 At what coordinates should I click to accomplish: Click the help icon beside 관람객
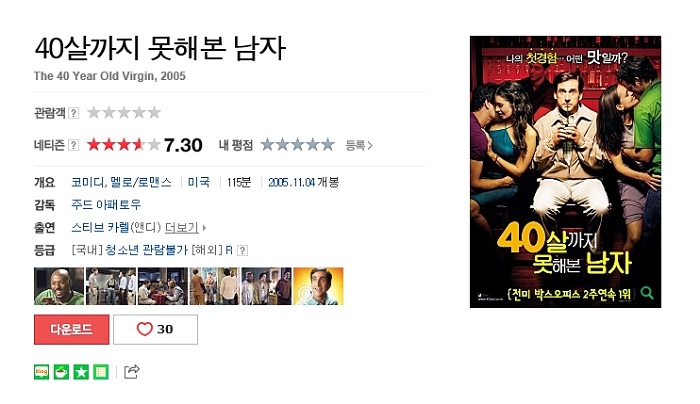pyautogui.click(x=74, y=113)
